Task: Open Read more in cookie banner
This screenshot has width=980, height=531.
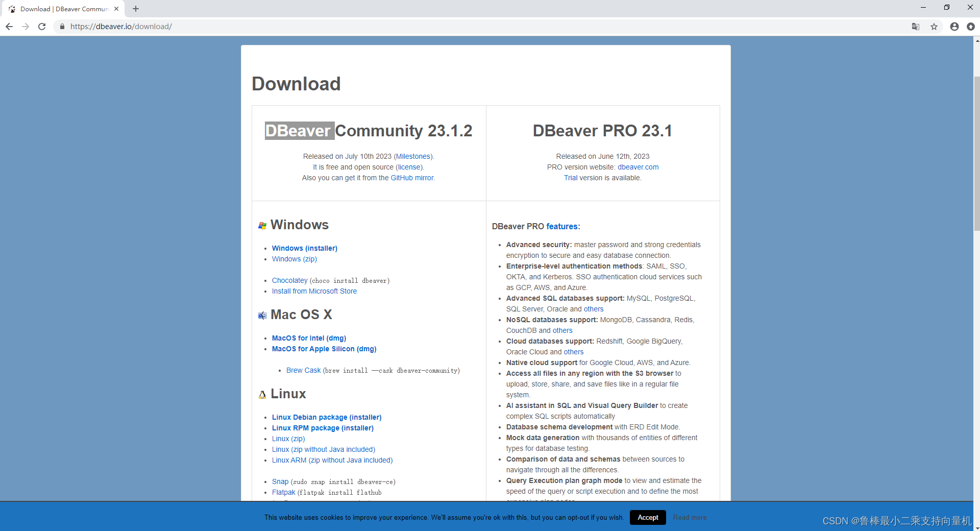Action: [x=690, y=517]
